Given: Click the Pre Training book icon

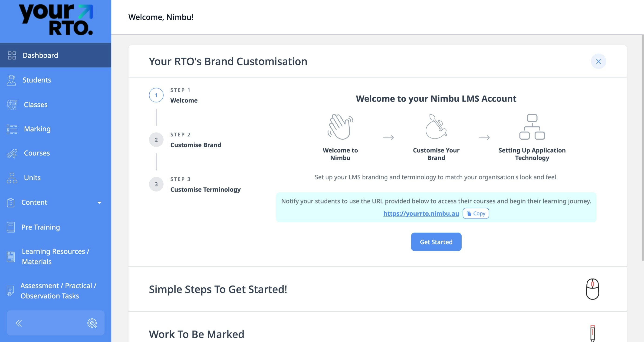Looking at the screenshot, I should tap(10, 227).
